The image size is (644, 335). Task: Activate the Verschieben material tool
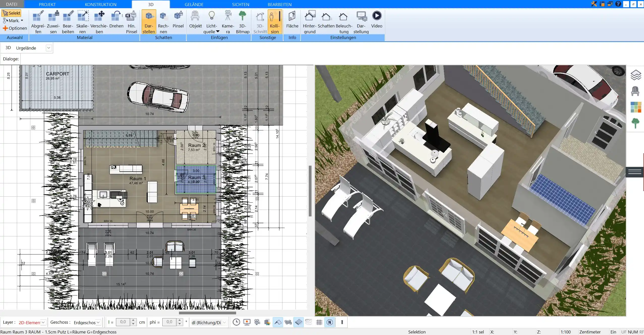(99, 22)
